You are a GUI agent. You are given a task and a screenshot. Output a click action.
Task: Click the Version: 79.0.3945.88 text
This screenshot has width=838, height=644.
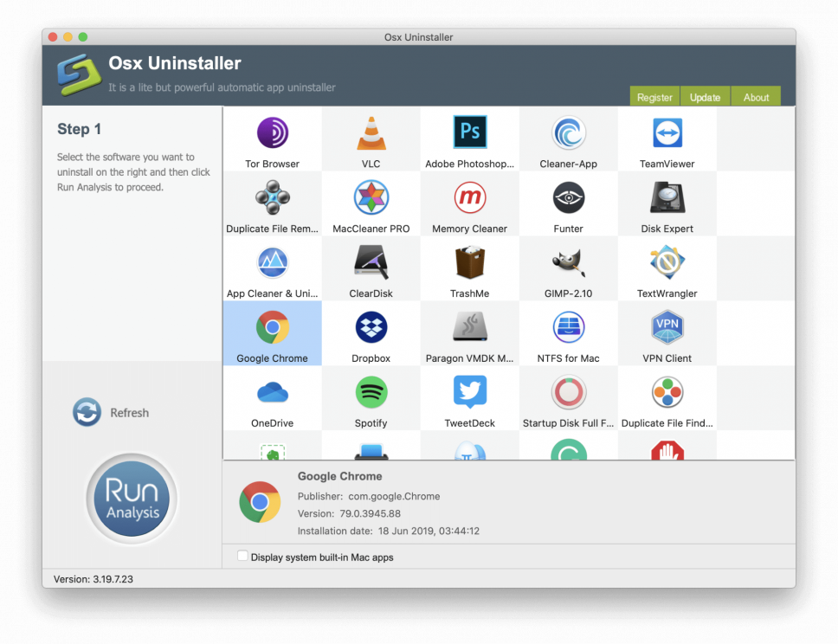pos(349,513)
